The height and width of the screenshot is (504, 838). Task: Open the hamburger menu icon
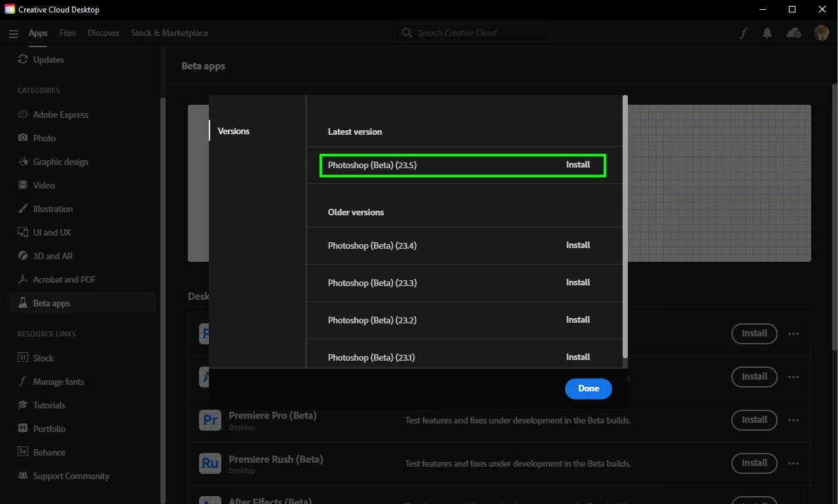click(x=14, y=33)
